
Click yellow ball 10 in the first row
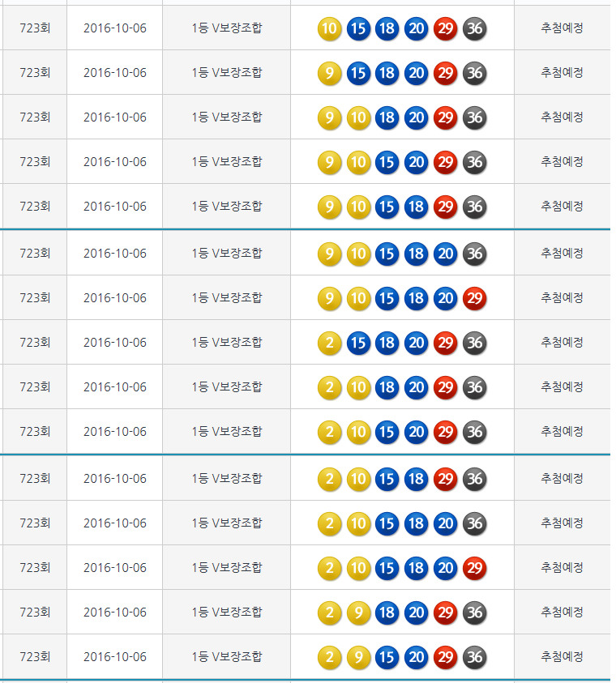(x=329, y=29)
